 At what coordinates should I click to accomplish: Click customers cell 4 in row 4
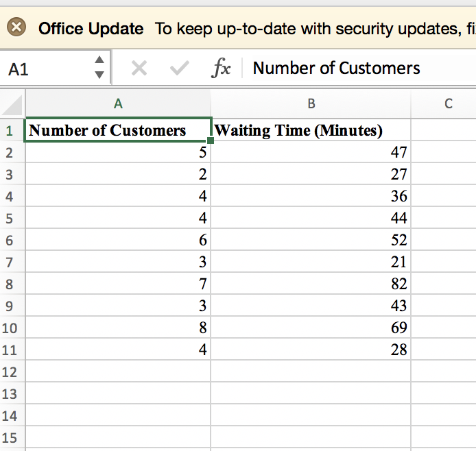click(118, 196)
